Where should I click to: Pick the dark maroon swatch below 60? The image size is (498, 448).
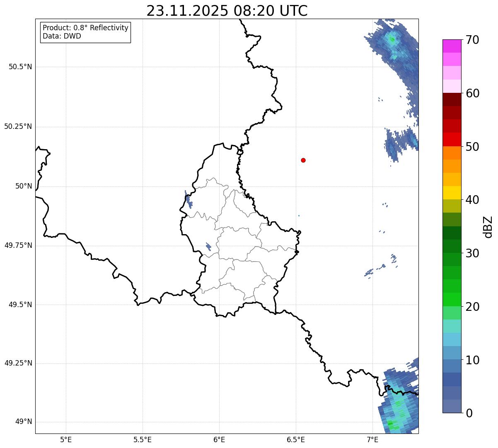click(x=452, y=99)
